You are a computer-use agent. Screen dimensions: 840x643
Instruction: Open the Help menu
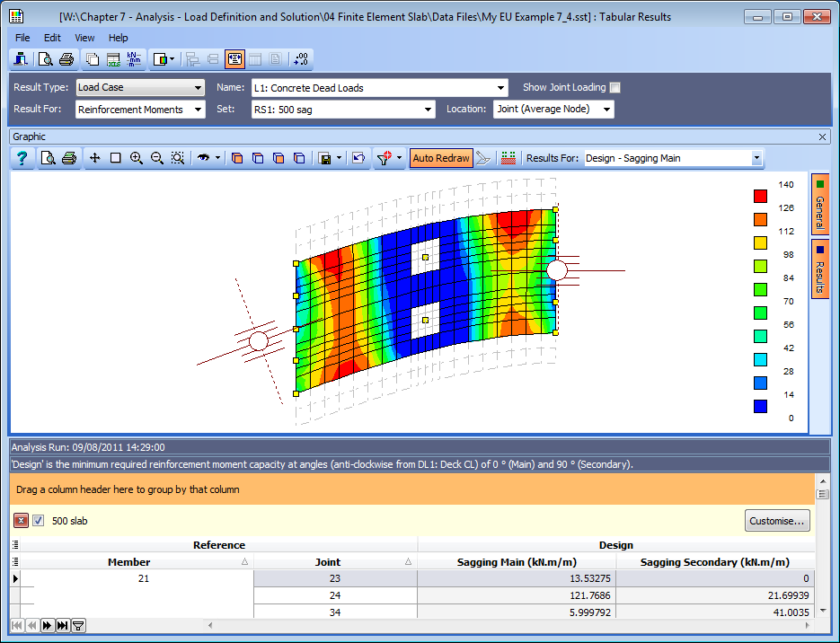pos(119,38)
